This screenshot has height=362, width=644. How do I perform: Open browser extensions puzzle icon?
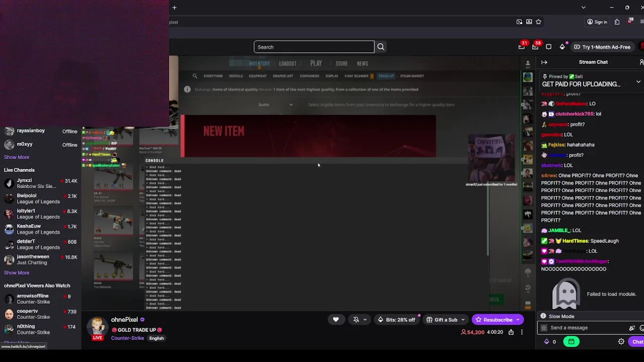(x=617, y=22)
